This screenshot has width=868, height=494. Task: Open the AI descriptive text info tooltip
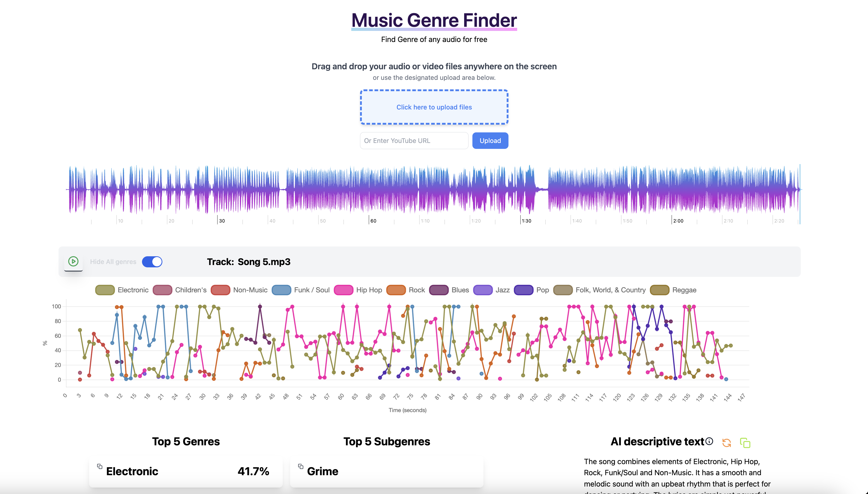(709, 441)
